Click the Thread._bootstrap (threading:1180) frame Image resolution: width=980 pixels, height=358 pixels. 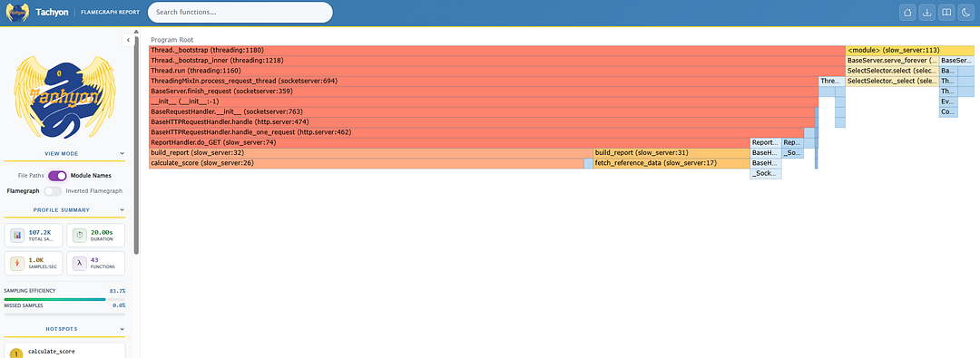[497, 50]
